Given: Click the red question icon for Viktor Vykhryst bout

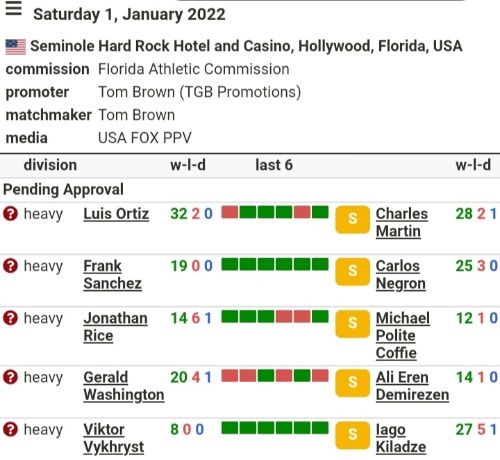Looking at the screenshot, I should [x=10, y=429].
